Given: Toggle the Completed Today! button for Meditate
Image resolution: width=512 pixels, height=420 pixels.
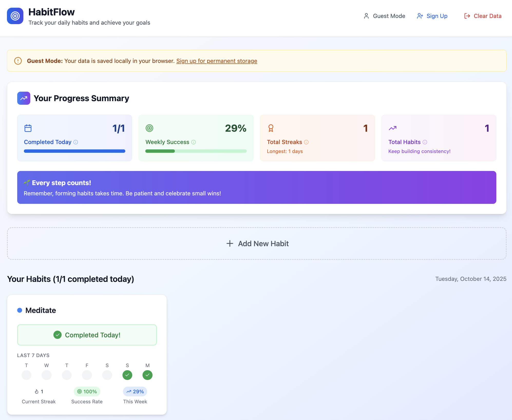Looking at the screenshot, I should [87, 335].
